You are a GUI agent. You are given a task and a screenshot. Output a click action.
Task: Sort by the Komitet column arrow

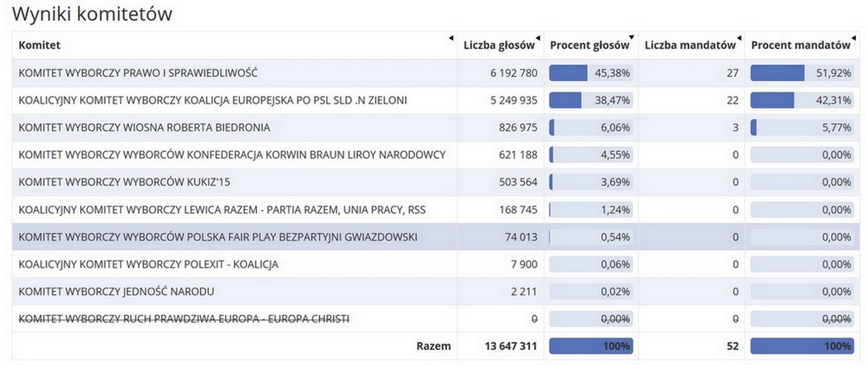451,38
